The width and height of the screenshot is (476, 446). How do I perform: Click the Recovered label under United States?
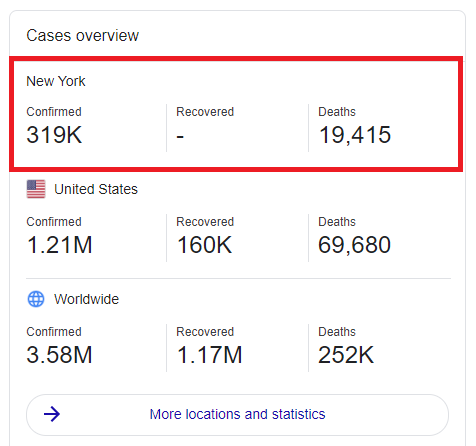pos(205,222)
